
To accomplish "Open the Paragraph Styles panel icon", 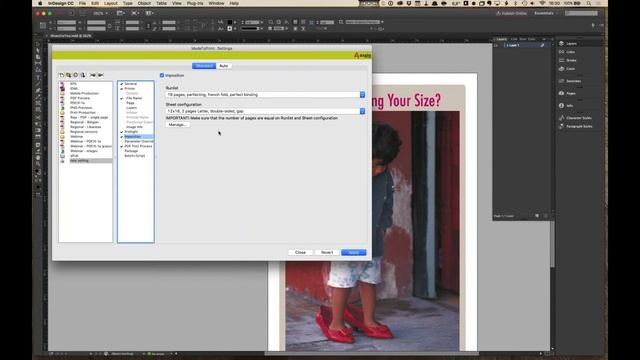I will tap(562, 126).
